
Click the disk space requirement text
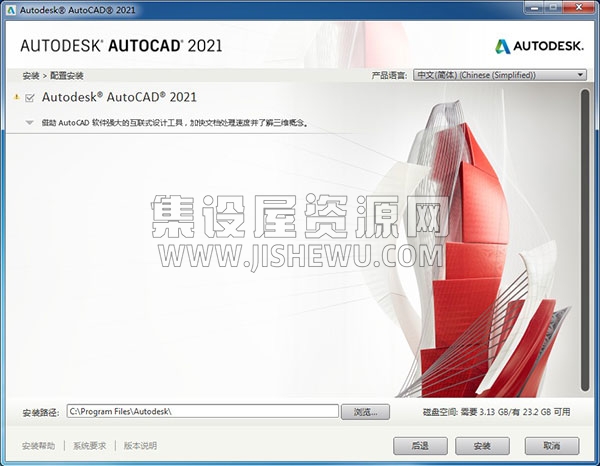tap(496, 412)
